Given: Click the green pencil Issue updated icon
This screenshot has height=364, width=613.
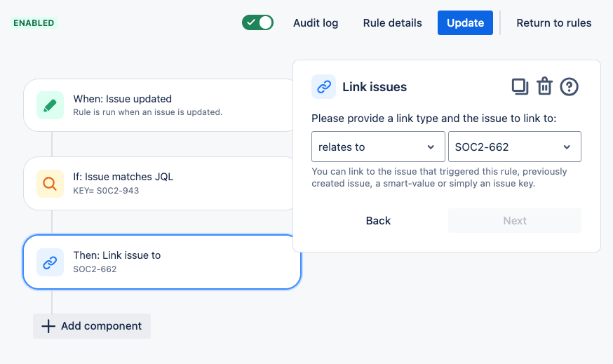Looking at the screenshot, I should point(50,105).
